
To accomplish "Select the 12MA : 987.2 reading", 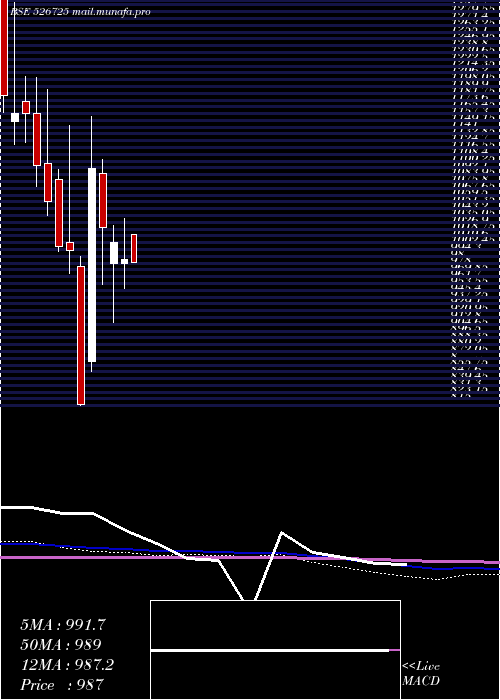I will click(x=67, y=665).
